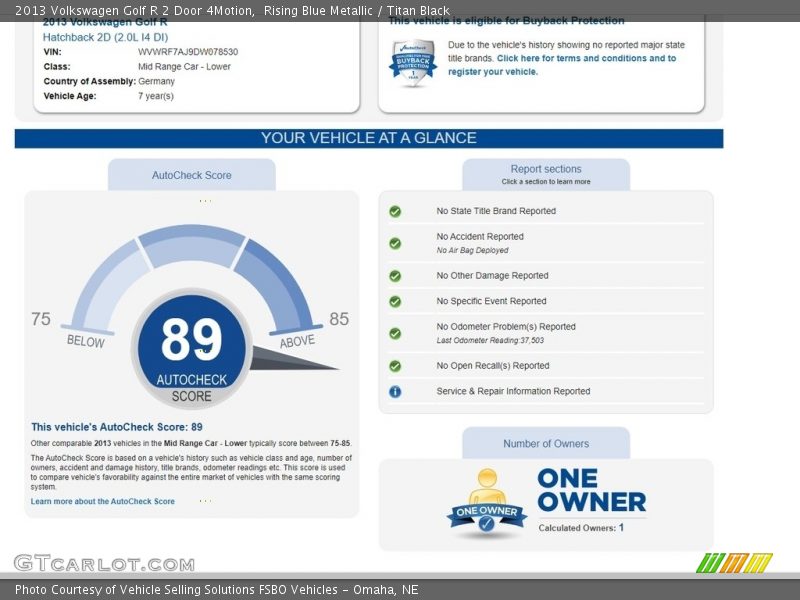Click green check beside No State Title Brand
This screenshot has width=800, height=600.
coord(395,211)
